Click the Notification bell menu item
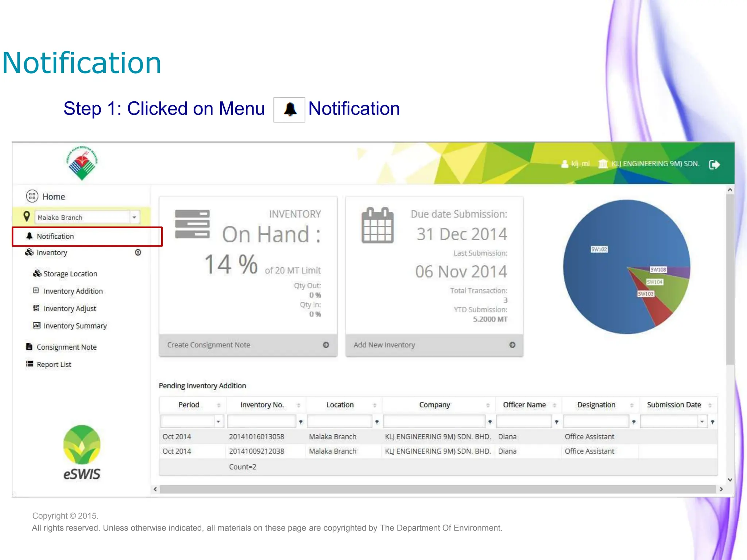Screen dimensions: 747x560 tap(55, 236)
